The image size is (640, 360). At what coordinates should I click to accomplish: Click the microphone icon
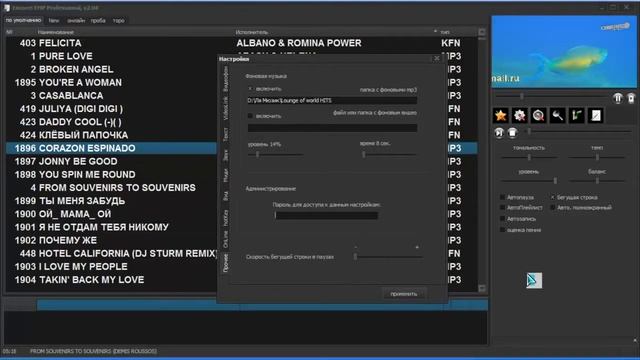557,116
